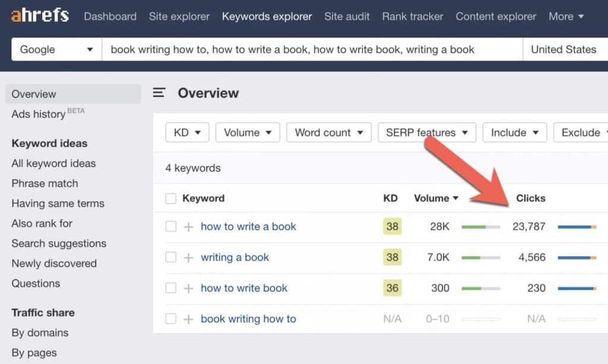This screenshot has width=608, height=364.
Task: Open the Word count filter dropdown
Action: (329, 132)
